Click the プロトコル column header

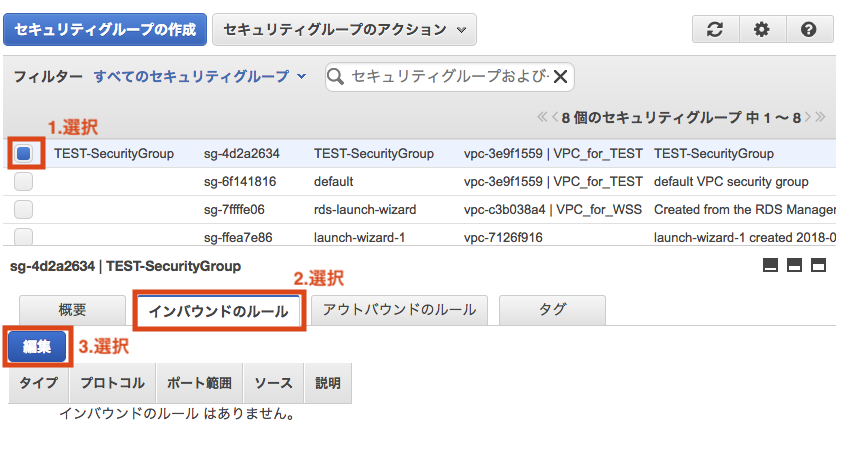click(113, 383)
